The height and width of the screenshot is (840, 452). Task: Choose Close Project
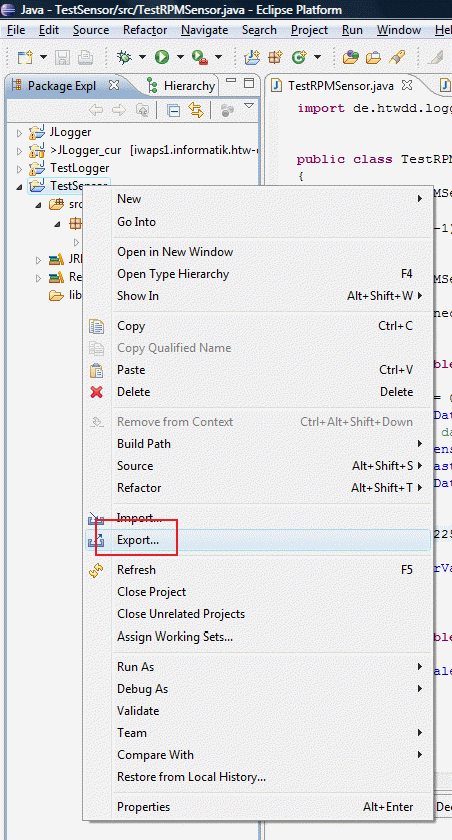point(259,592)
